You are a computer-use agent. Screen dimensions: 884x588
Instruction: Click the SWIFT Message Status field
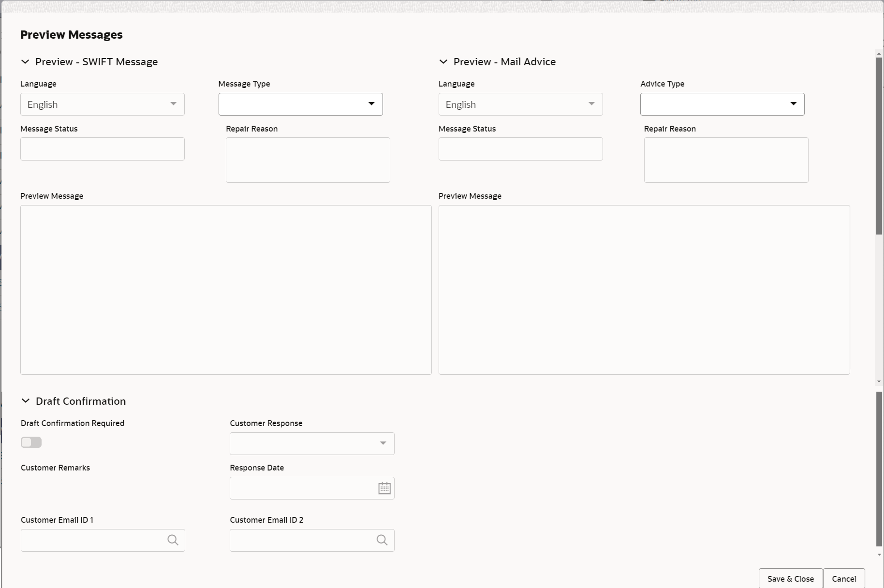[103, 149]
